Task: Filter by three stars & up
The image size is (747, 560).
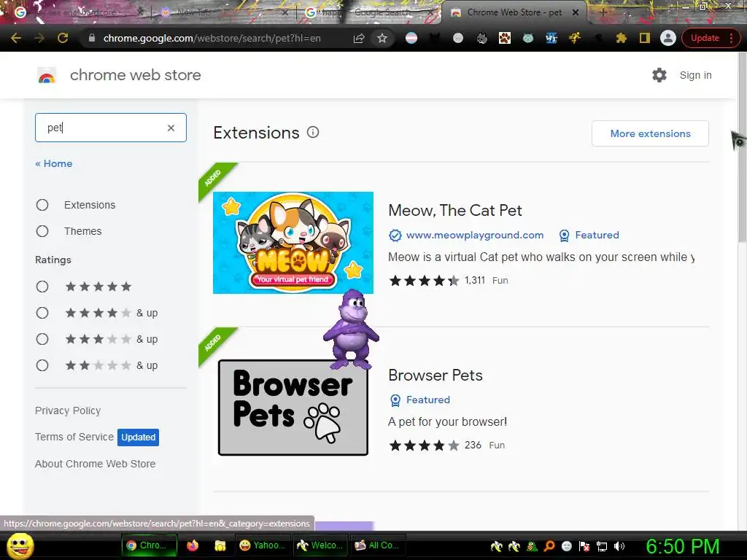Action: point(42,338)
